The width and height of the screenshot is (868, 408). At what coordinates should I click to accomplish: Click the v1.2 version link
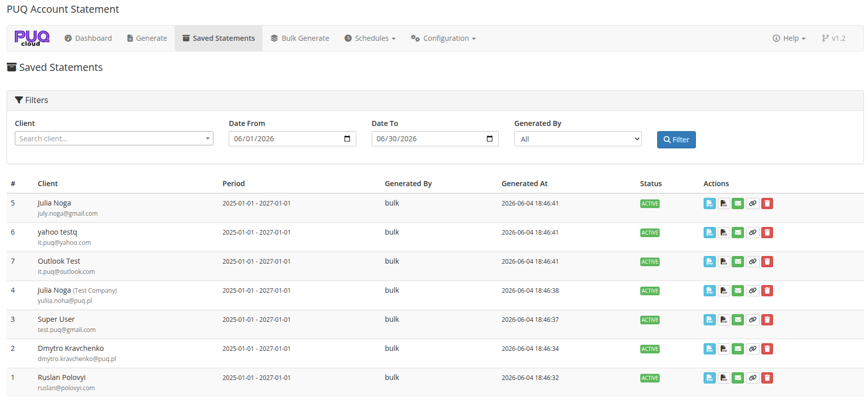(833, 38)
